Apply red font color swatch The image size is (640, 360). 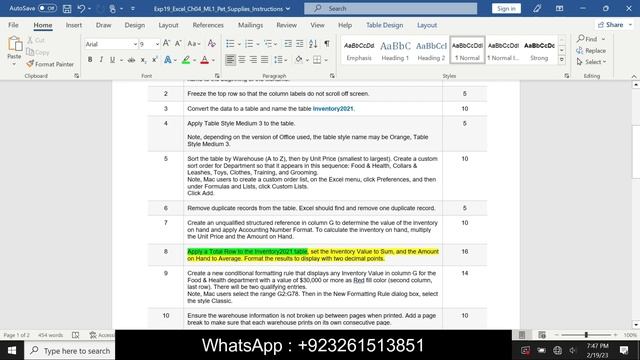[205, 60]
